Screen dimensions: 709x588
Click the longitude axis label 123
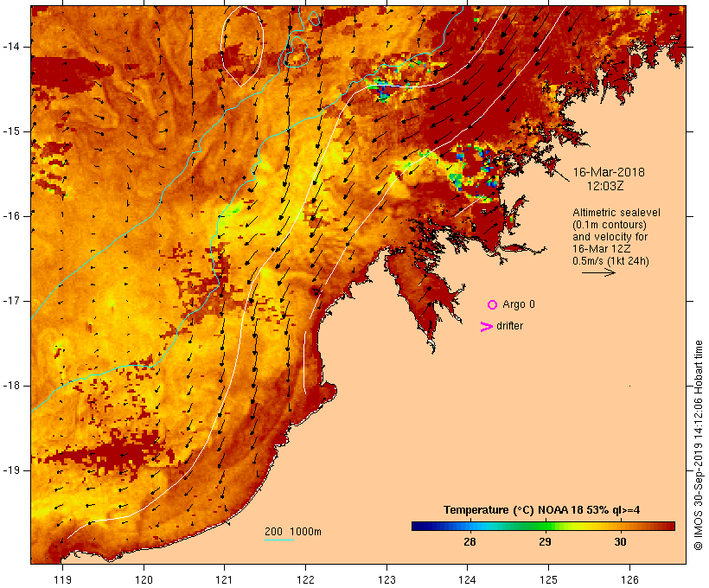(386, 579)
